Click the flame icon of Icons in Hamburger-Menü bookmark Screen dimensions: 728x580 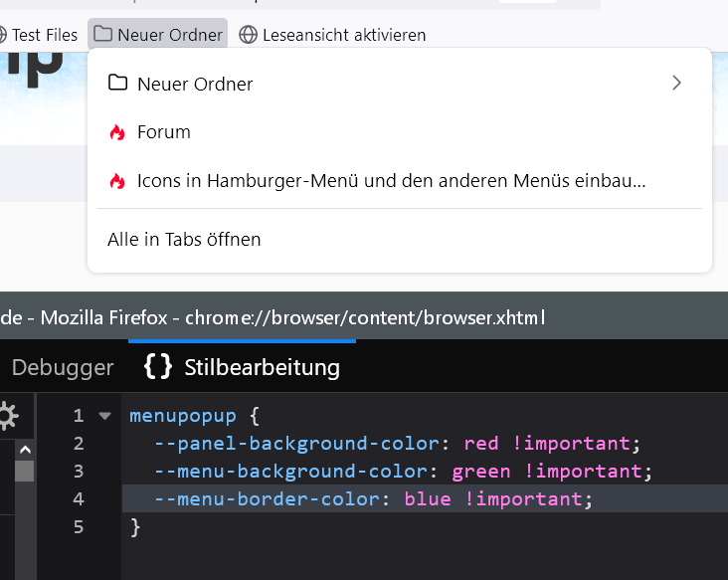click(117, 181)
